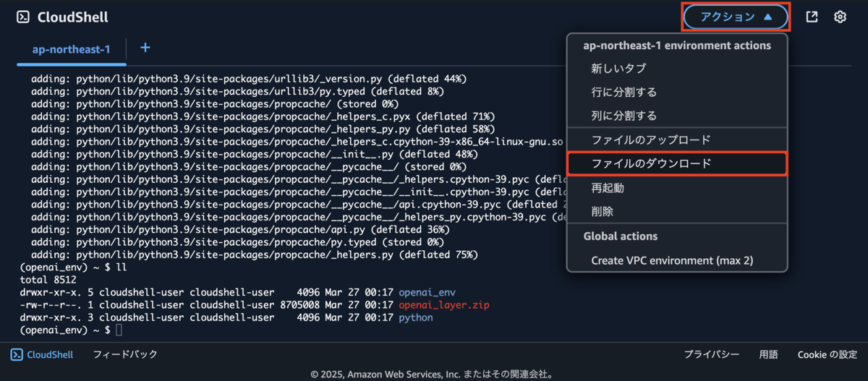Open the プライバシー link

[712, 354]
